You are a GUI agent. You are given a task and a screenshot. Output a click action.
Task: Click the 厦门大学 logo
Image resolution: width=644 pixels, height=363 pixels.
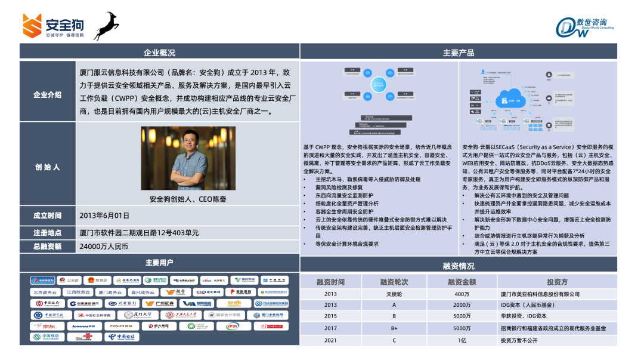[138, 315]
